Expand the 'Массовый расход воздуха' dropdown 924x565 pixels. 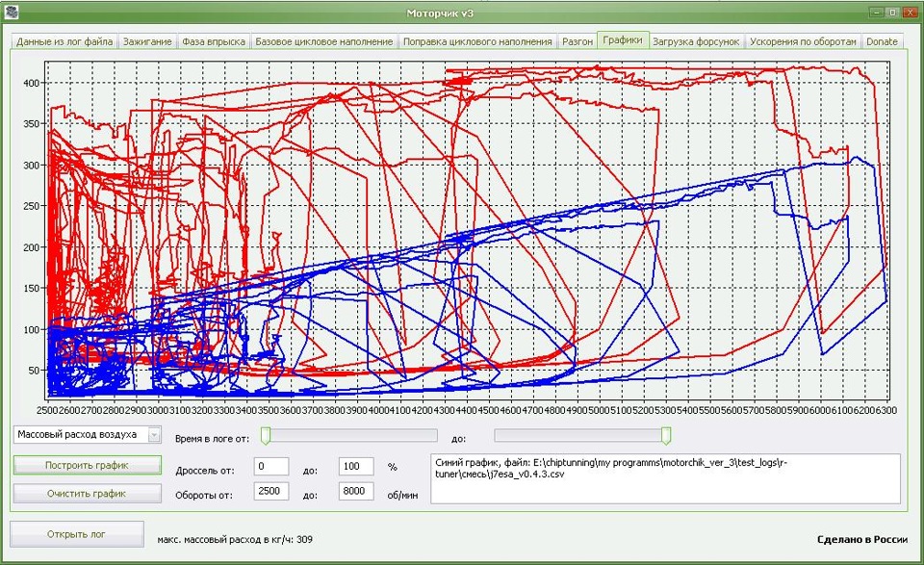click(x=154, y=435)
